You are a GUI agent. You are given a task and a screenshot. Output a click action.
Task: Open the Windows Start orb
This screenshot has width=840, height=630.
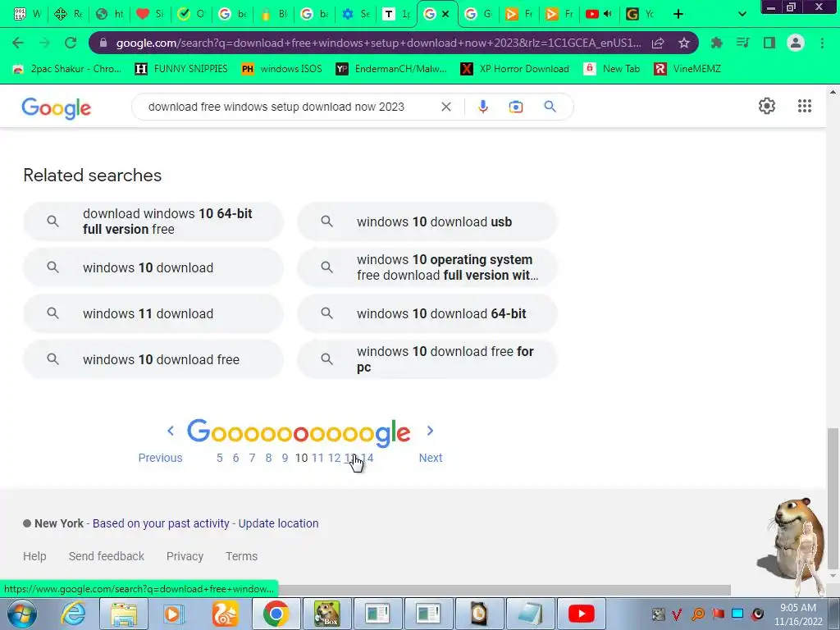coord(21,614)
